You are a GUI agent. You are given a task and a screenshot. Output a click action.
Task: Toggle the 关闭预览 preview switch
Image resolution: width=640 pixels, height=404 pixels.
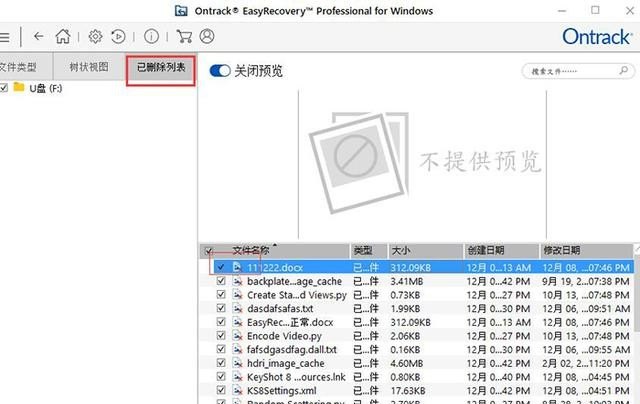[x=220, y=71]
